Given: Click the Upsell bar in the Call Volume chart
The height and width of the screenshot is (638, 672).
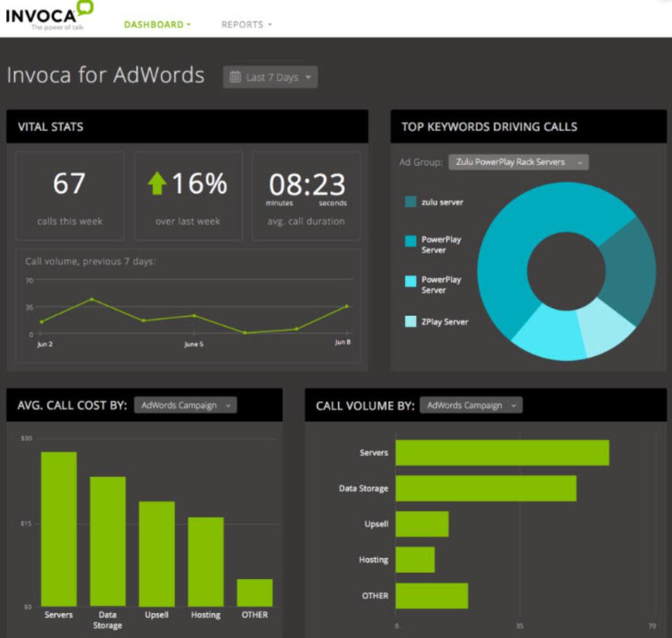Looking at the screenshot, I should (x=422, y=524).
